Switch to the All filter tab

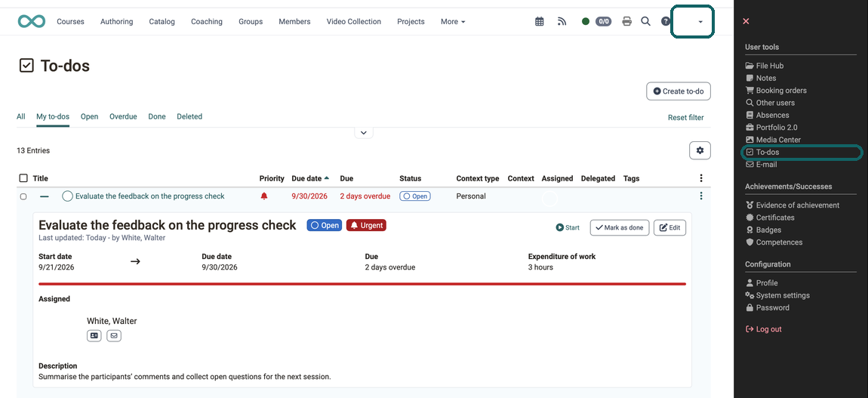point(21,116)
